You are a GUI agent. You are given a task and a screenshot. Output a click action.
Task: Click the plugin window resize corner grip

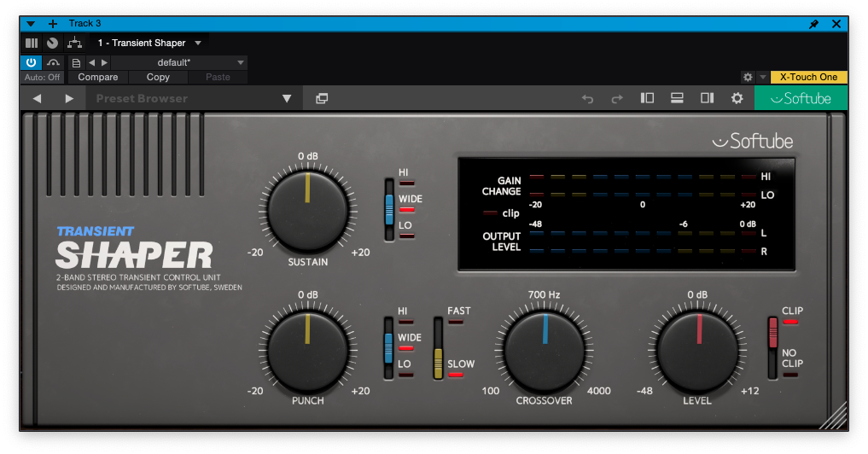click(834, 416)
